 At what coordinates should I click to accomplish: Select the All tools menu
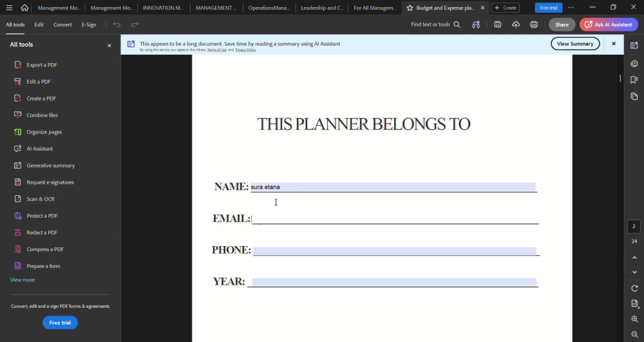[x=15, y=24]
